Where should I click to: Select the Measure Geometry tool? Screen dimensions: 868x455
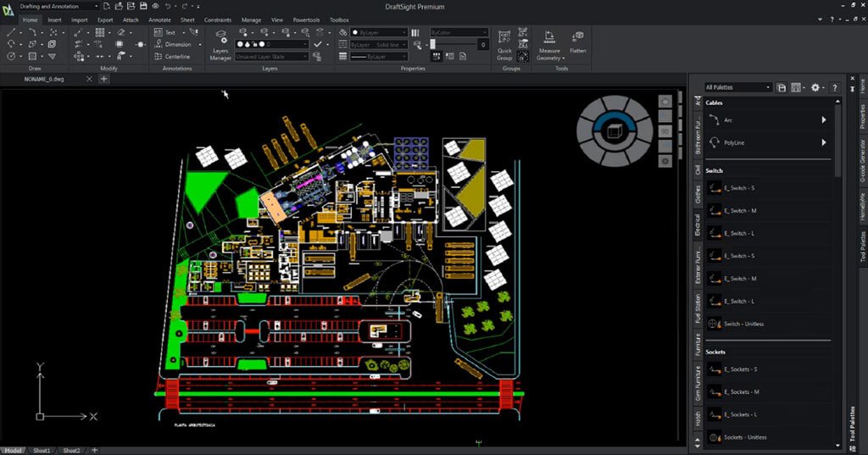pos(549,44)
